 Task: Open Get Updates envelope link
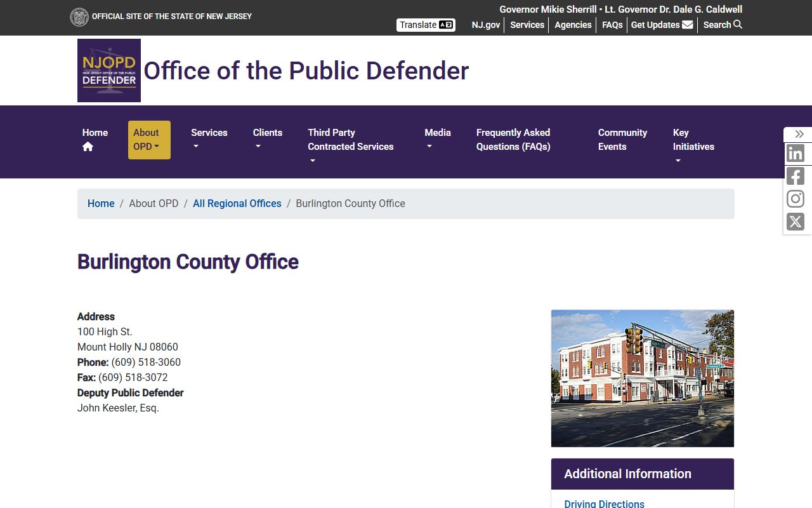click(662, 25)
